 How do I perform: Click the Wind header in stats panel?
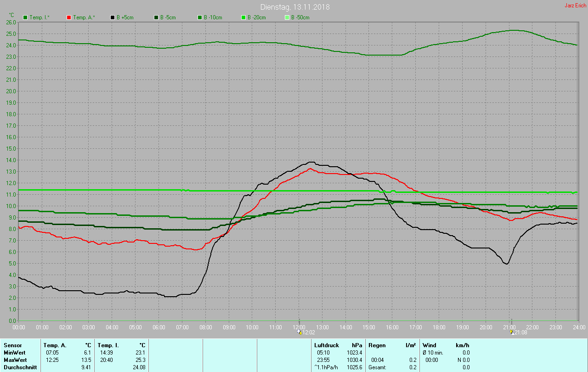[430, 345]
